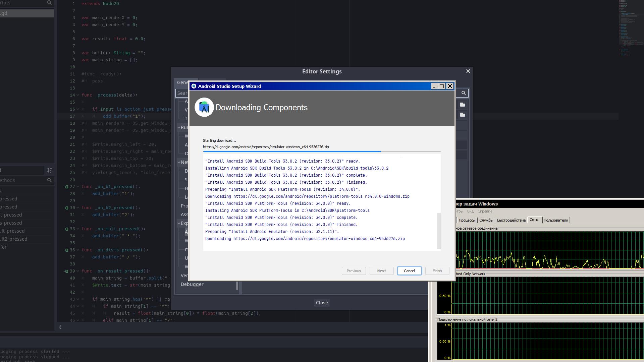Open the Быстродействие tab in Task Manager
The image size is (644, 362).
click(x=511, y=220)
